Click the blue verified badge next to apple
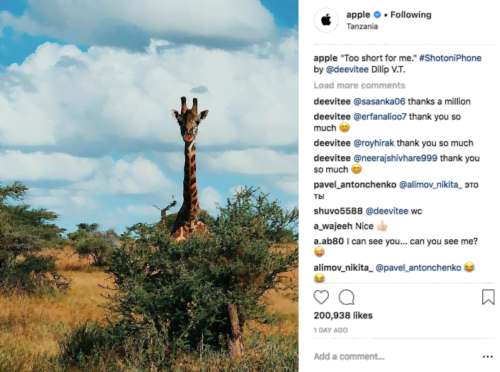This screenshot has width=500, height=372. [377, 15]
